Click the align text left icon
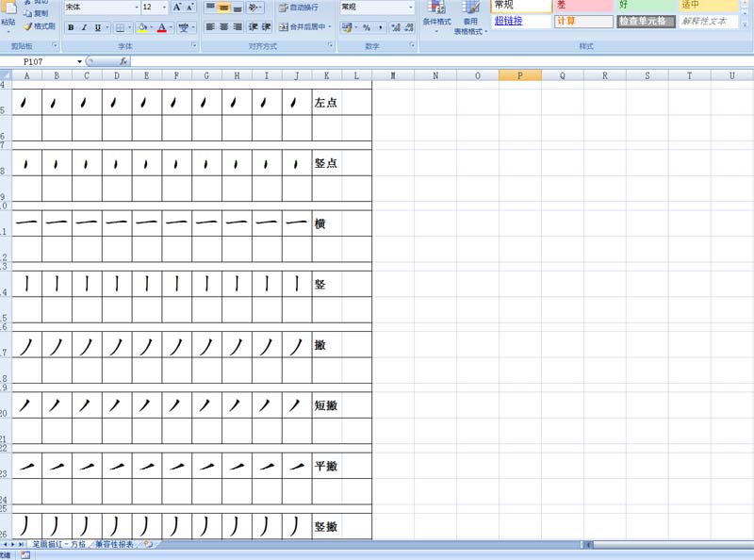 click(209, 27)
